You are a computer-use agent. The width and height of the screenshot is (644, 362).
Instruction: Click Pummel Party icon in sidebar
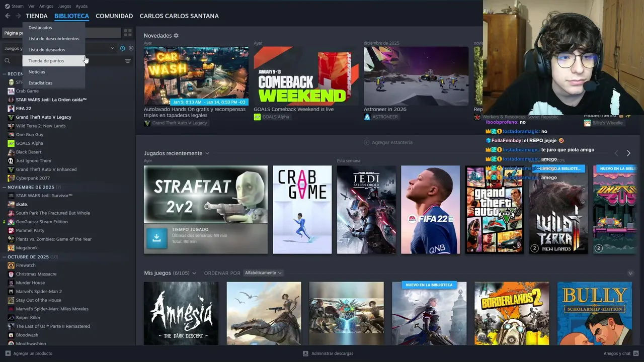(x=11, y=230)
